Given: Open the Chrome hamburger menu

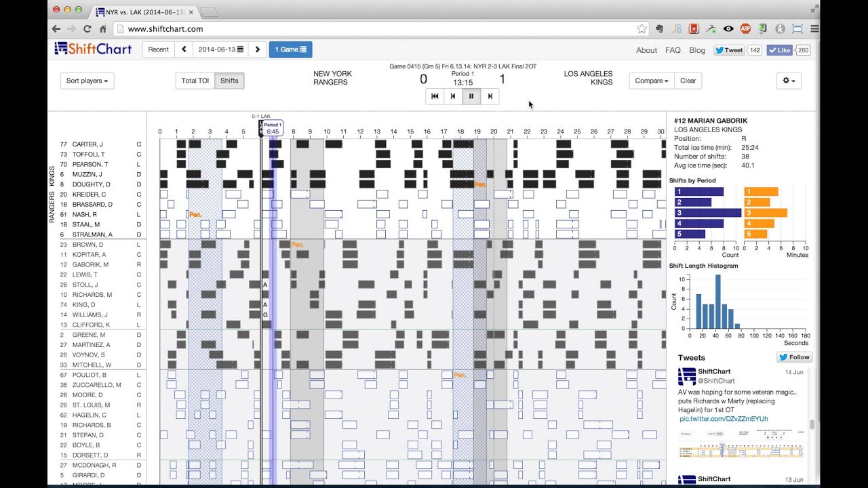Looking at the screenshot, I should pyautogui.click(x=814, y=29).
